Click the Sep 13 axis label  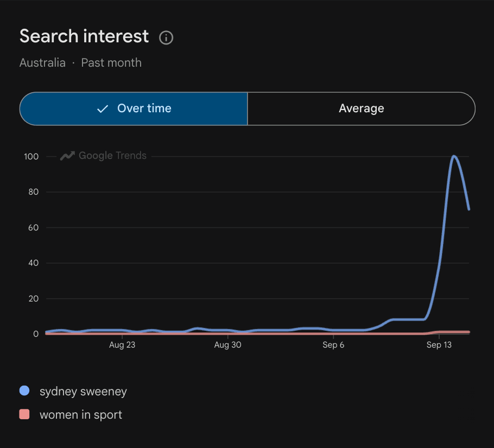[x=439, y=345]
